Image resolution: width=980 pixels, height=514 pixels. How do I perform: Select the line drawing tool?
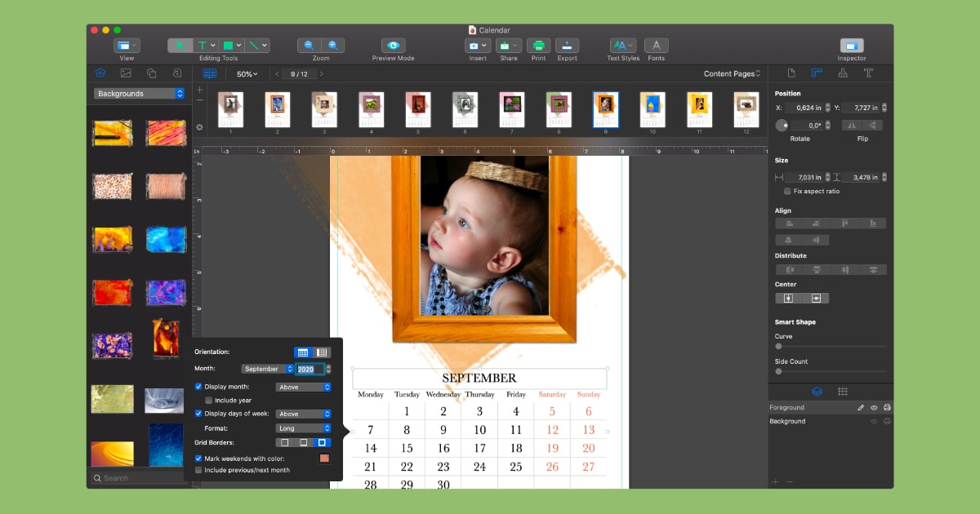pos(256,46)
